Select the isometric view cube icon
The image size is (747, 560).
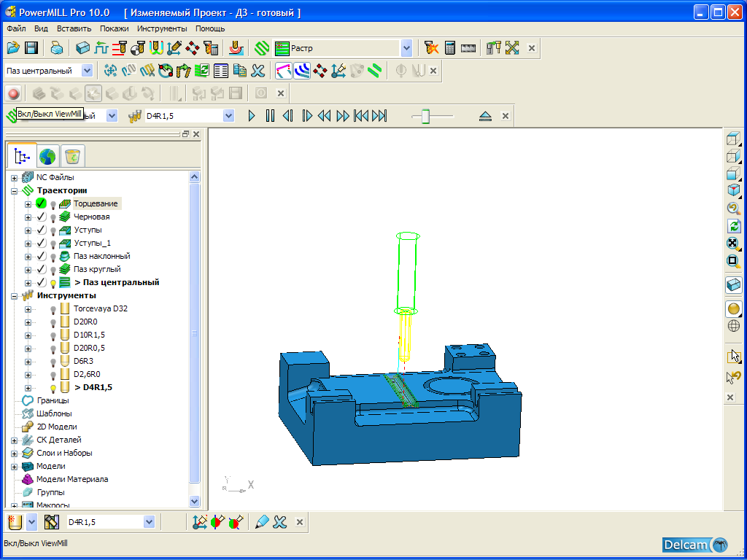coord(734,190)
